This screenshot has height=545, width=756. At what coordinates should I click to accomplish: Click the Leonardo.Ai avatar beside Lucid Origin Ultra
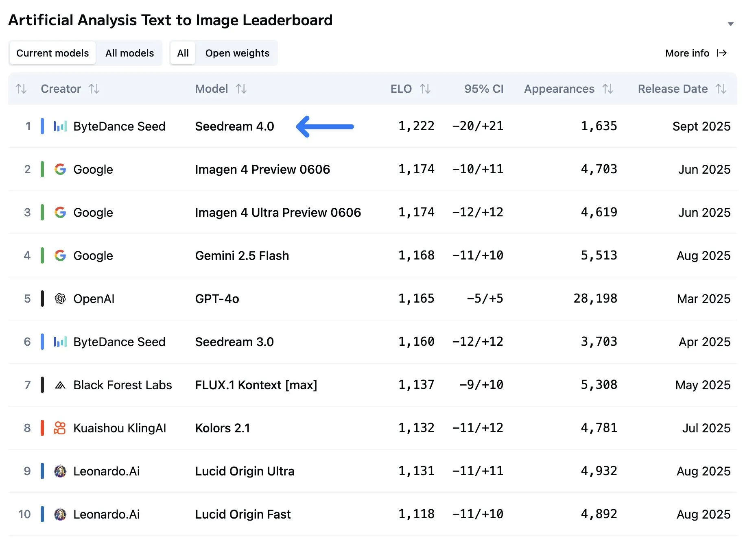(60, 471)
